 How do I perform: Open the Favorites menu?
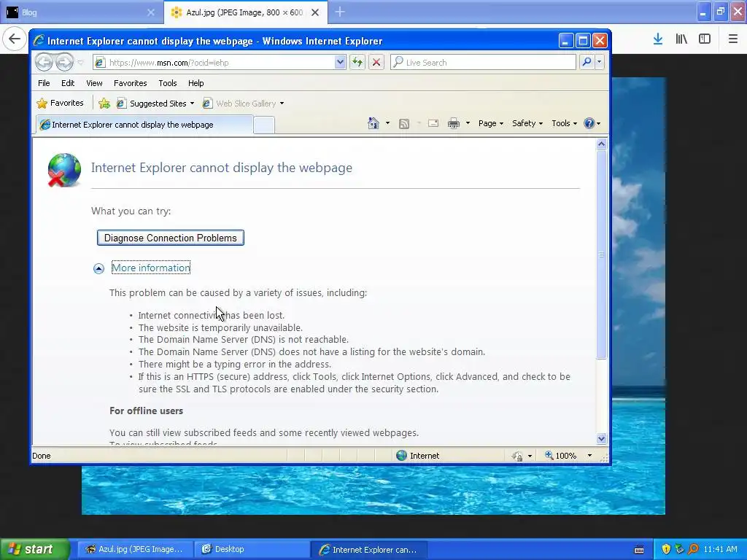[130, 83]
